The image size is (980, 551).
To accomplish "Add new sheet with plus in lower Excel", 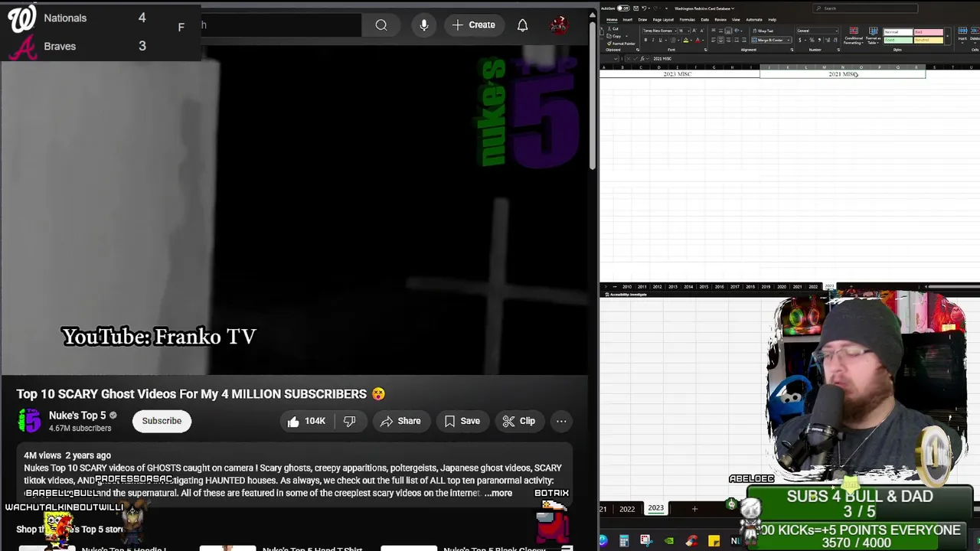I will coord(694,509).
